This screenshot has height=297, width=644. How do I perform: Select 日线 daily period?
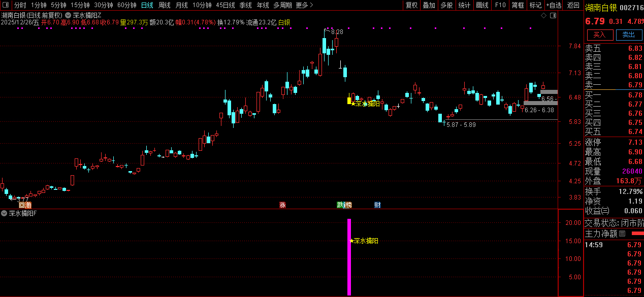[147, 5]
